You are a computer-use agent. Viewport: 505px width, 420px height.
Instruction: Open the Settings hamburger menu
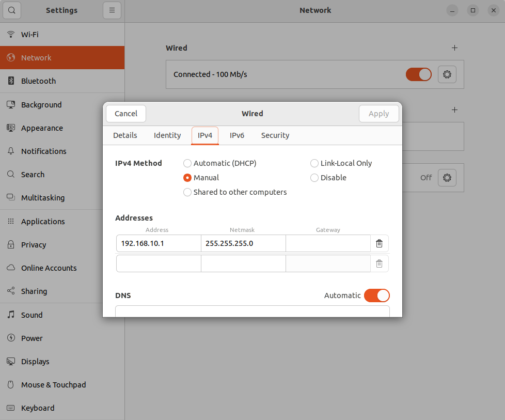click(112, 10)
